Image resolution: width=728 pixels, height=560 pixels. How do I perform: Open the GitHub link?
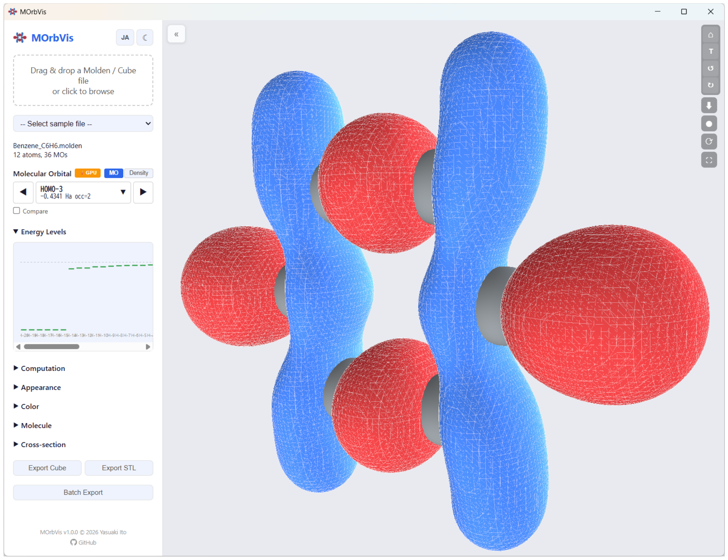83,543
